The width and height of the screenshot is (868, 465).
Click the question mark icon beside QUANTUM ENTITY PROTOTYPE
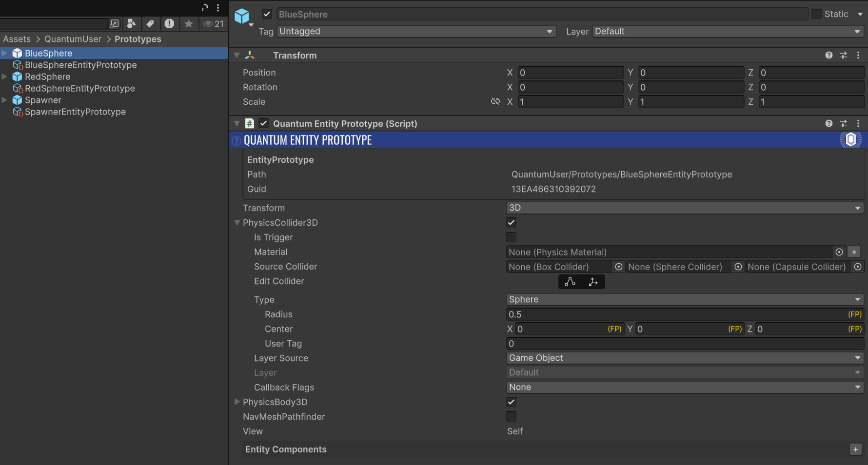pos(237,141)
